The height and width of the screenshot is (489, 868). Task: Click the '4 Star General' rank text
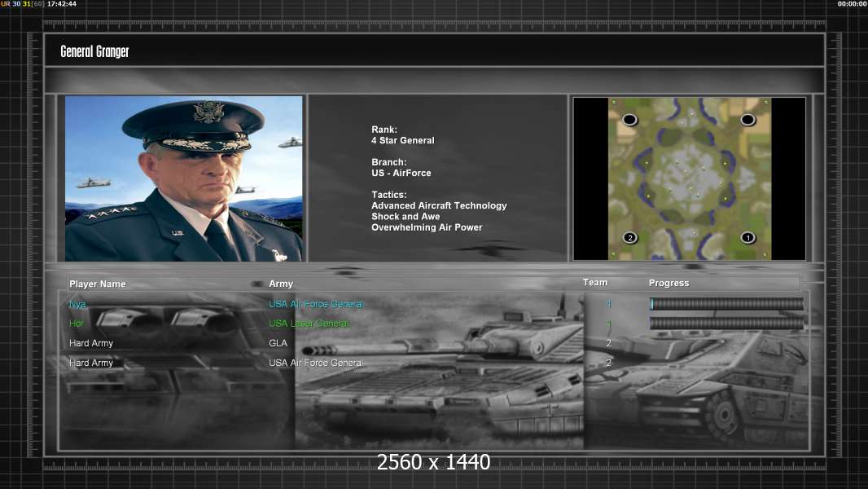[403, 141]
